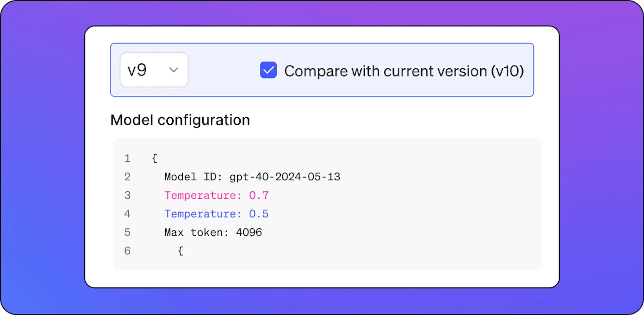
Task: Click line number 2 in the gutter
Action: 127,177
